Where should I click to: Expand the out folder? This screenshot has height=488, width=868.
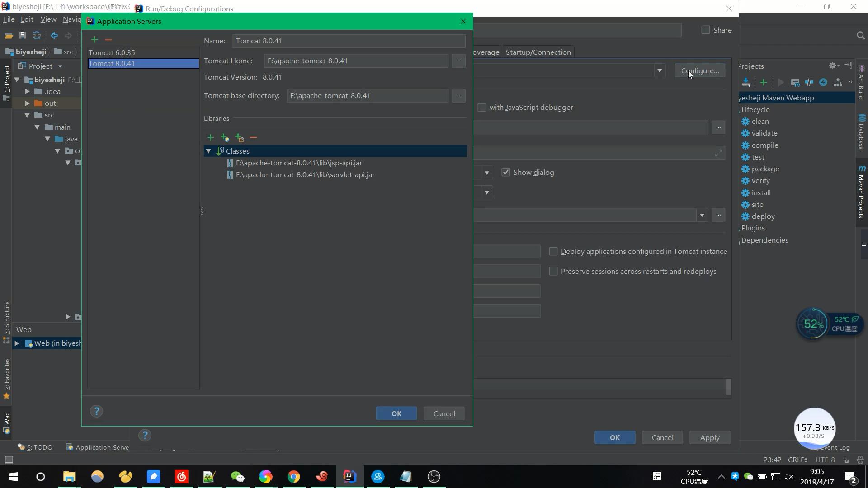(x=27, y=103)
